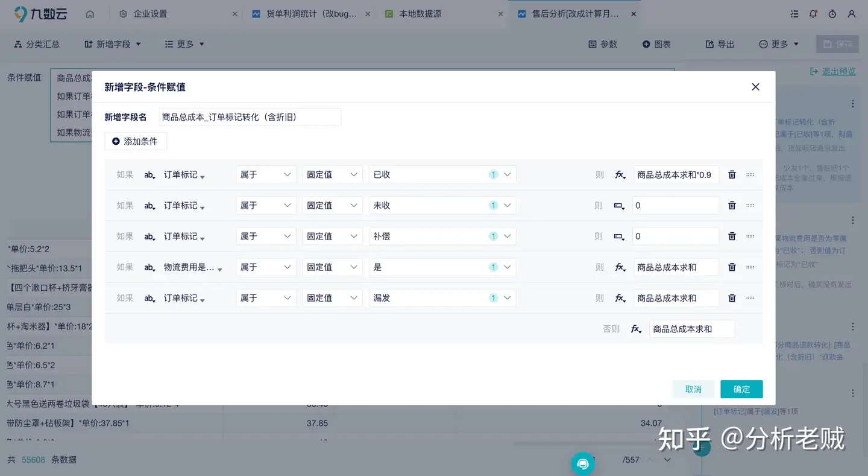Open the 未收 value selector
Image resolution: width=868 pixels, height=476 pixels.
click(442, 205)
